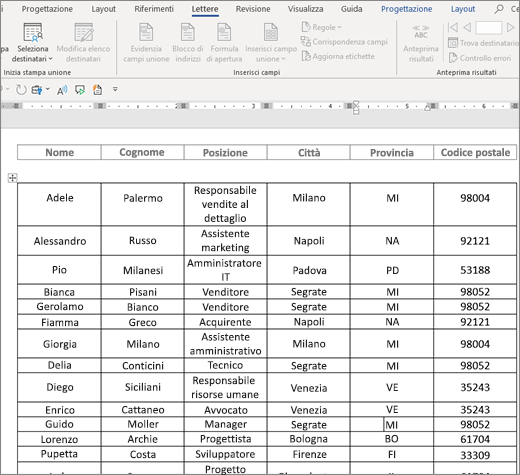Click the cell containing Palermo
520x475 pixels.
click(142, 204)
